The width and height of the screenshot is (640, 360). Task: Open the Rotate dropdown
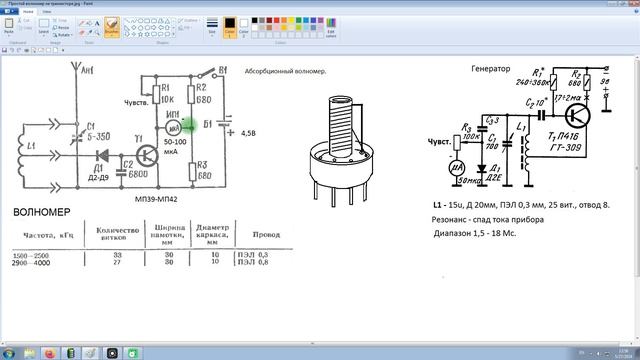point(62,35)
